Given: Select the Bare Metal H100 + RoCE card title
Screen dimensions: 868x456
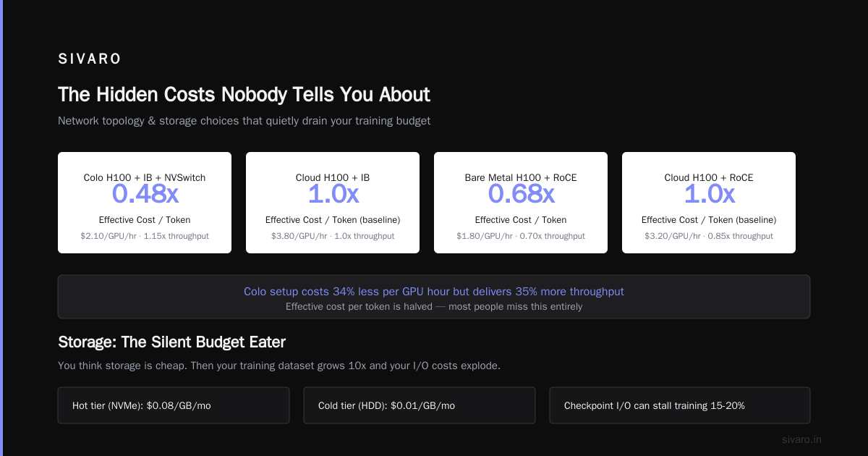Looking at the screenshot, I should coord(521,177).
